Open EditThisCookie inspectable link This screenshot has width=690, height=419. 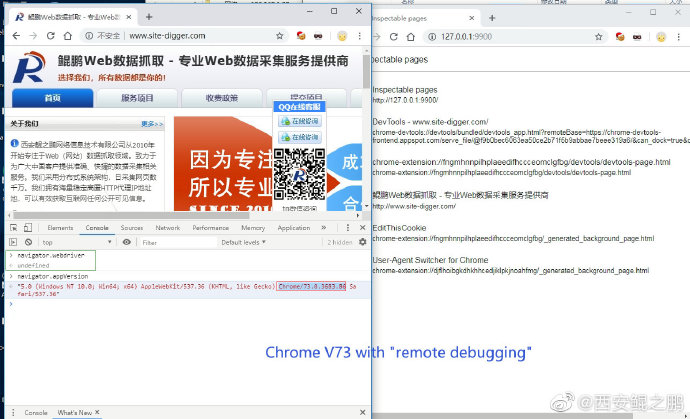click(399, 228)
